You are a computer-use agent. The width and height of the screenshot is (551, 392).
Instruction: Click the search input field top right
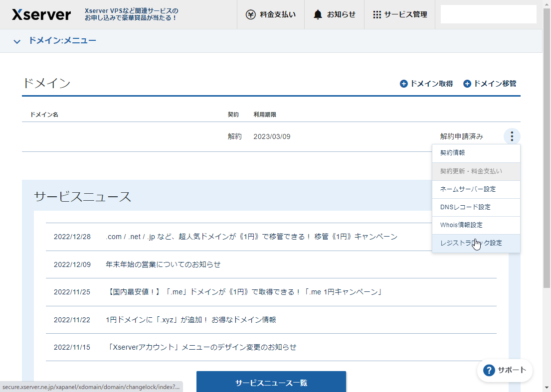[x=488, y=13]
